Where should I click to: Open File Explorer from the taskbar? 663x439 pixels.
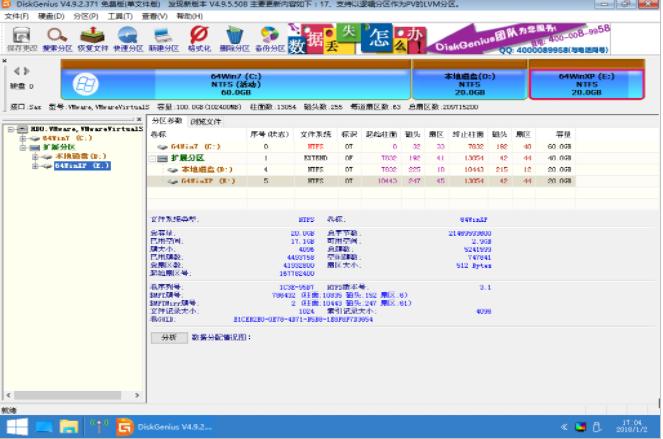pos(68,427)
